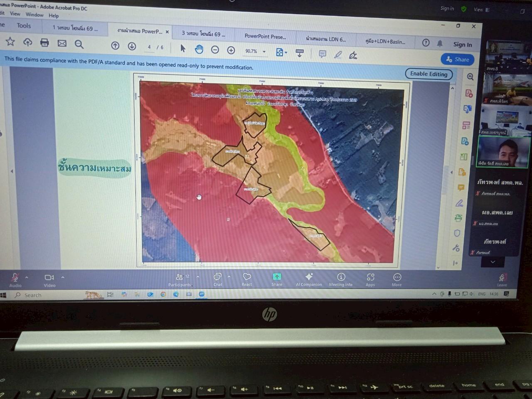Expand the Participants options chevron
The width and height of the screenshot is (532, 399).
click(198, 277)
